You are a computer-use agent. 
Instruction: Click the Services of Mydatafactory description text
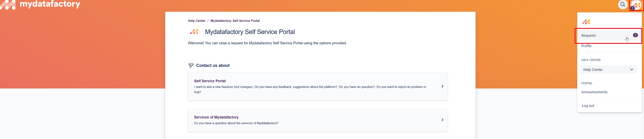coord(236,123)
